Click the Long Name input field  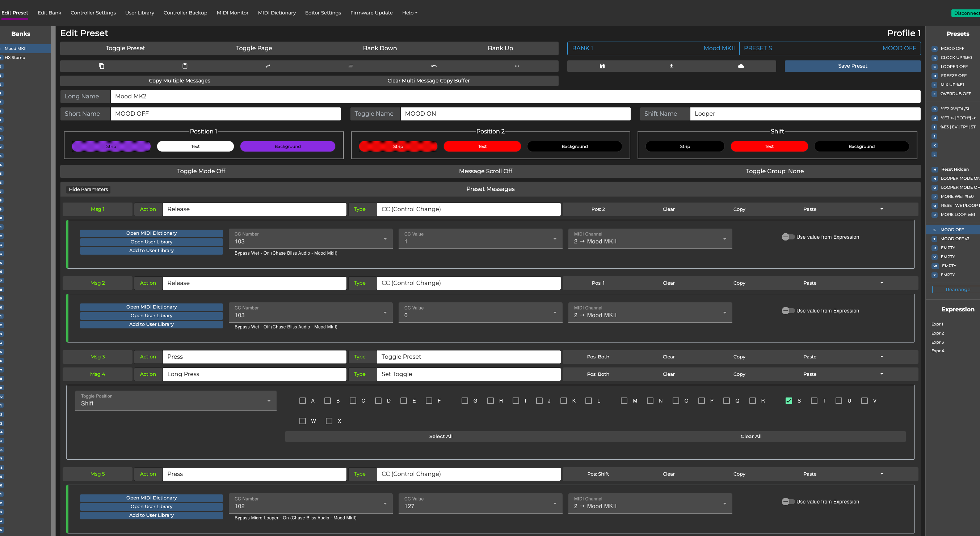click(515, 97)
